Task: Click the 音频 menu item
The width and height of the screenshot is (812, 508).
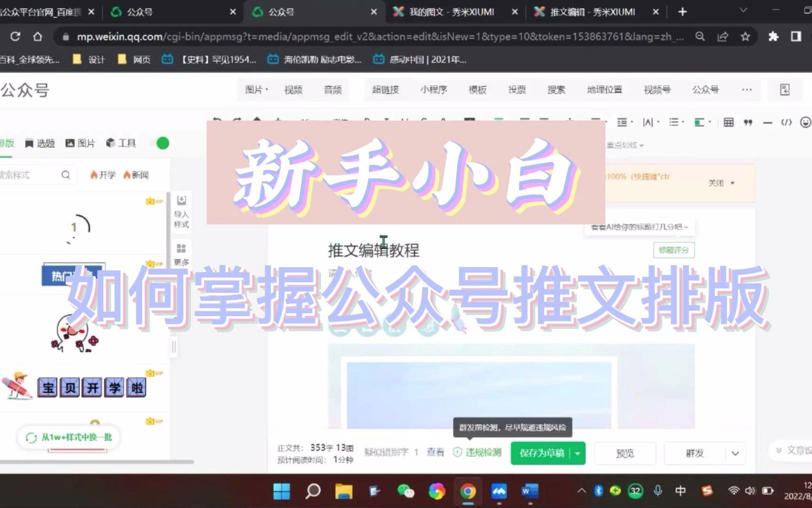Action: pos(333,90)
